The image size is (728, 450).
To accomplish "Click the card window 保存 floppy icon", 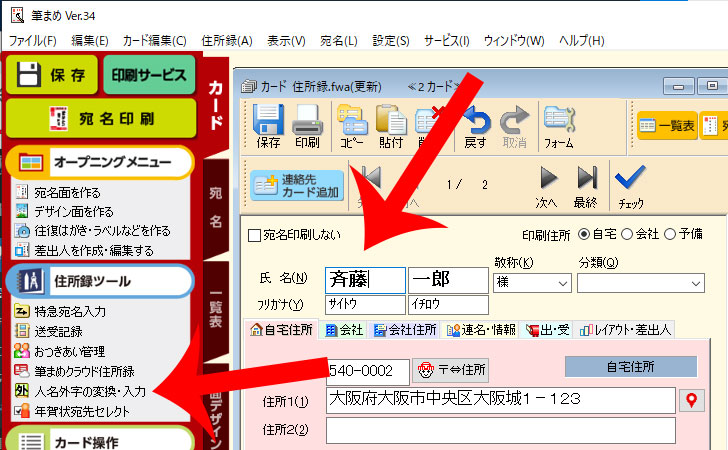I will point(268,126).
